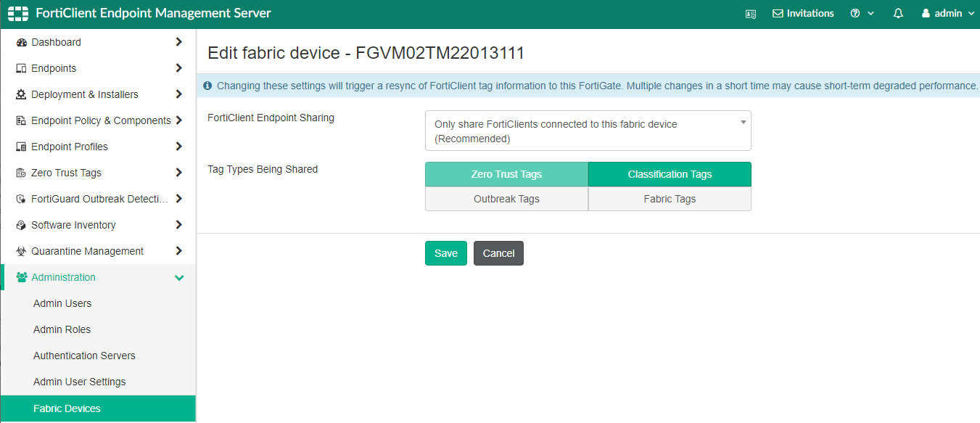Cancel editing the fabric device

click(498, 252)
